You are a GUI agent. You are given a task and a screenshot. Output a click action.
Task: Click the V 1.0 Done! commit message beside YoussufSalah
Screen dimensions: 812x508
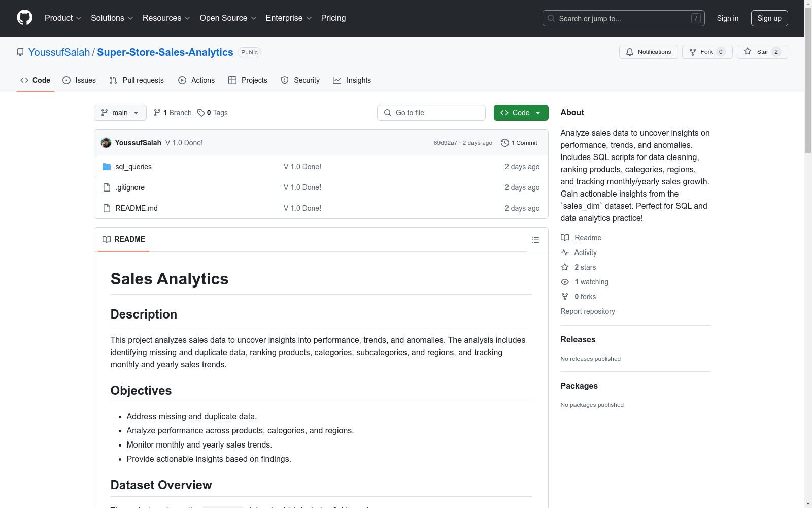click(x=184, y=143)
